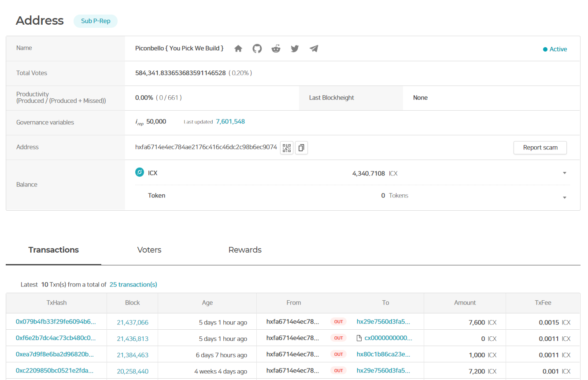Screen dimensions: 588x380
Task: Open block 21,436,813
Action: 133,339
